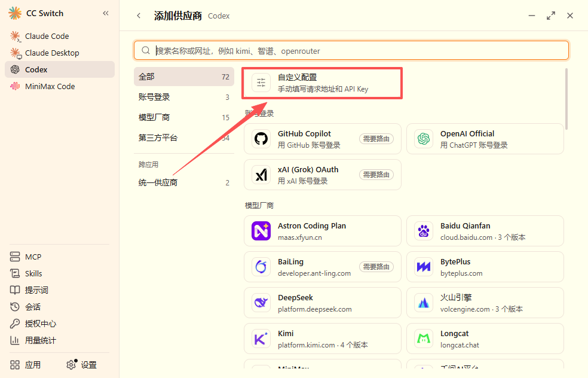588x378 pixels.
Task: Click the Kimi K logo icon
Action: click(x=261, y=339)
